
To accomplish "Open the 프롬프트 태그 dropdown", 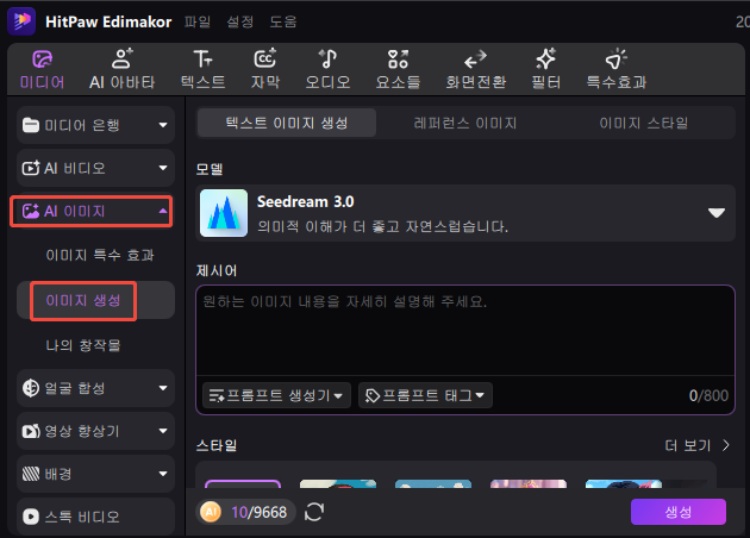I will (x=425, y=395).
